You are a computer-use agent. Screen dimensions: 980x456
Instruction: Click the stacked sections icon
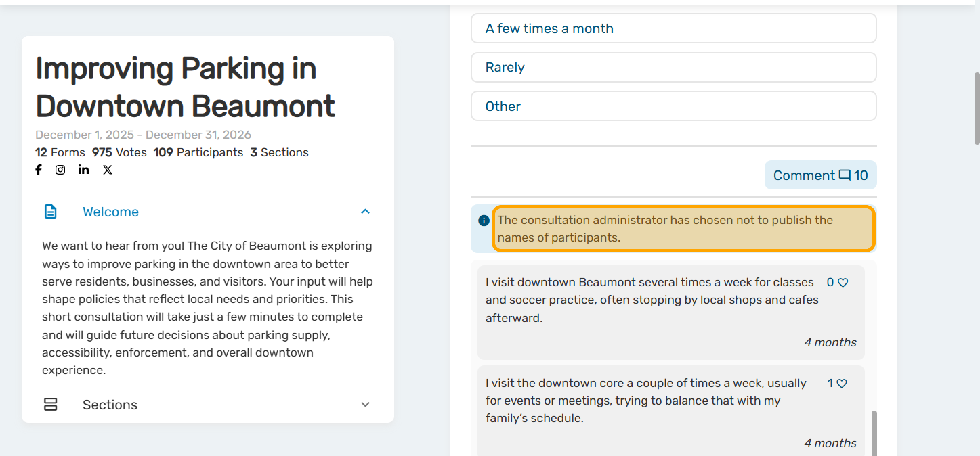(x=51, y=405)
